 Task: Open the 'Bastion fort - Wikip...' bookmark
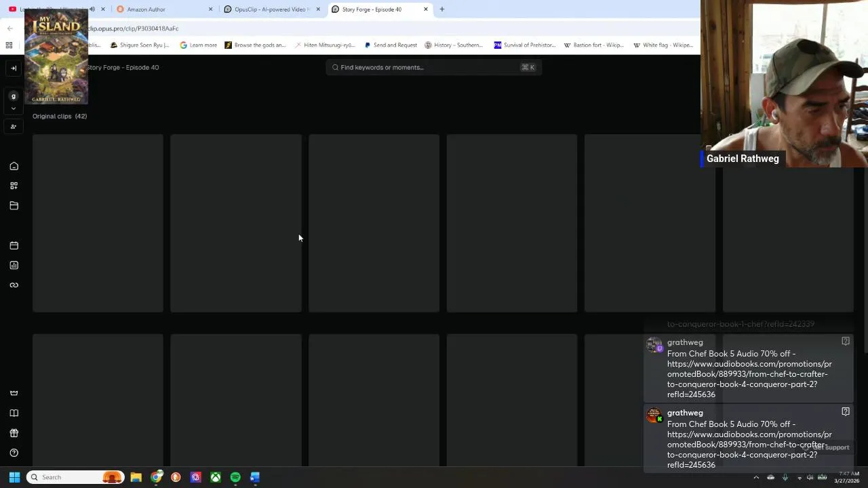pos(593,45)
